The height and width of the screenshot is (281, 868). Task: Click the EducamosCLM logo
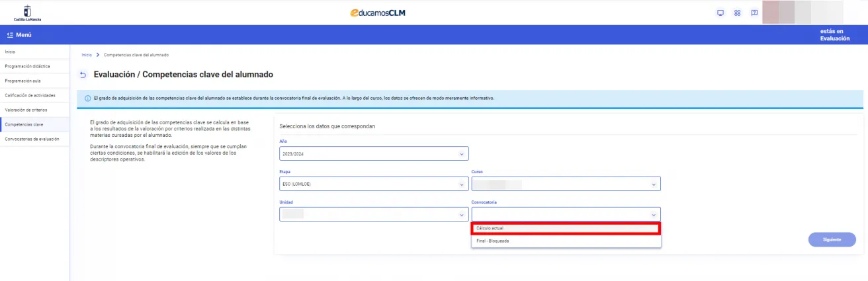[378, 13]
